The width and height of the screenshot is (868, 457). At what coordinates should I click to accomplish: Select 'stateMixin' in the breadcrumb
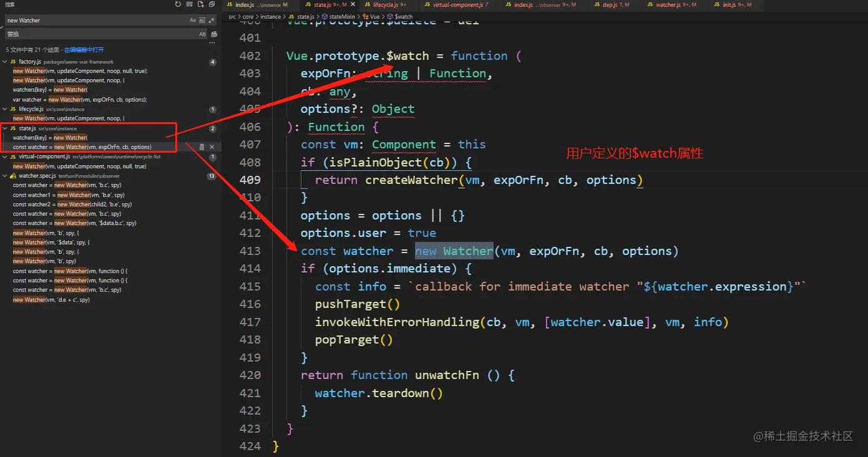[x=342, y=17]
